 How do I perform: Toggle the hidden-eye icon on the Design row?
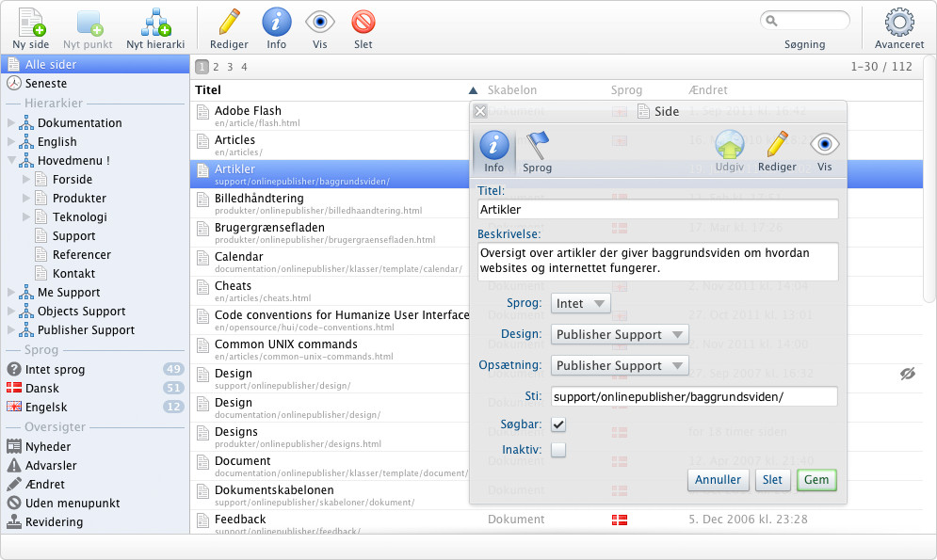[x=908, y=374]
